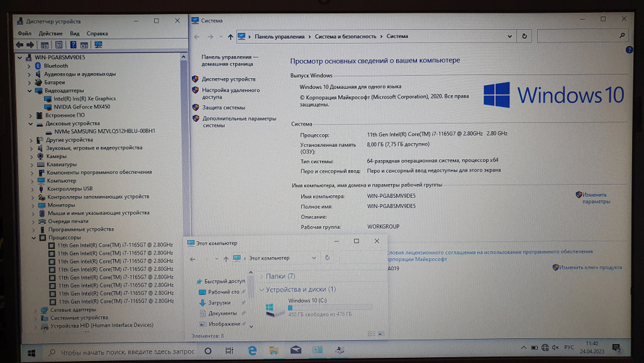644x363 pixels.
Task: Expand the Контроллеры USB tree node
Action: pos(32,189)
